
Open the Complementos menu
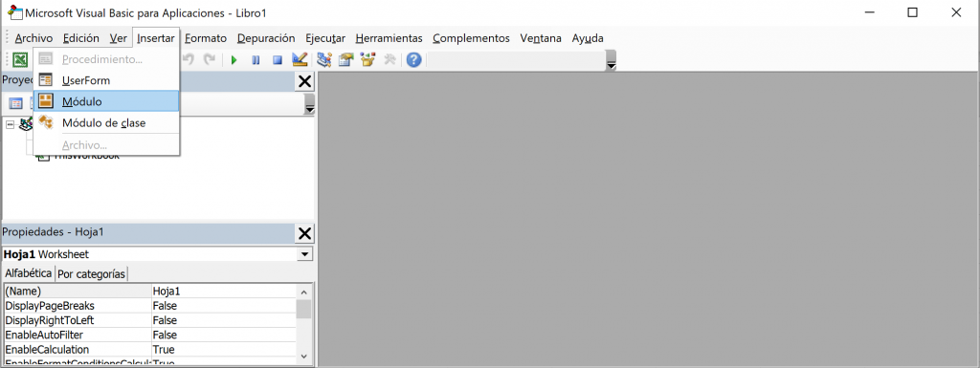click(471, 38)
